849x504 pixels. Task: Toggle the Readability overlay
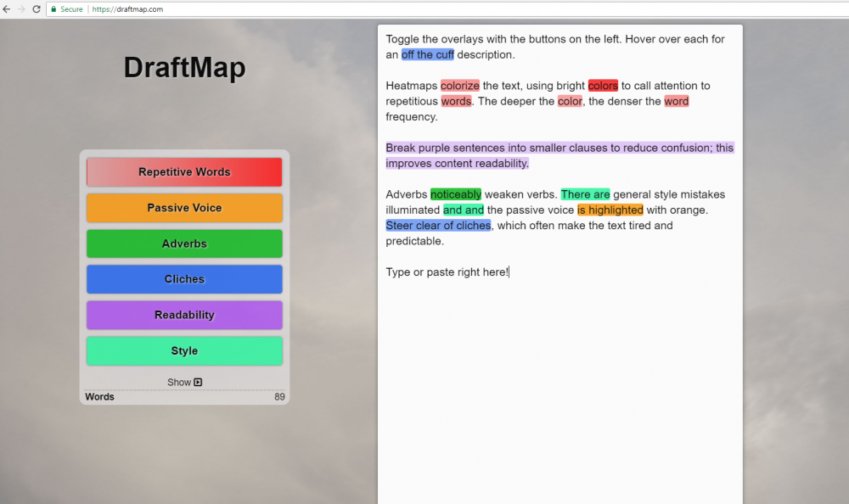[x=184, y=315]
